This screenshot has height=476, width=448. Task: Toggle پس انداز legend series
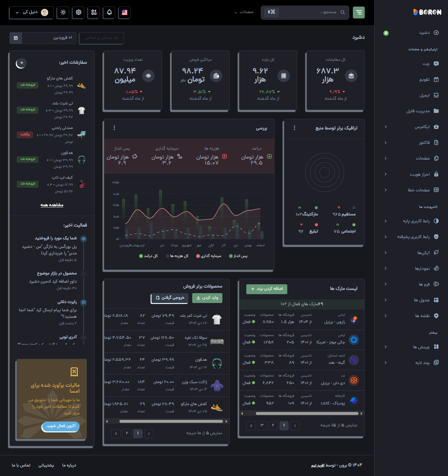coord(238,256)
